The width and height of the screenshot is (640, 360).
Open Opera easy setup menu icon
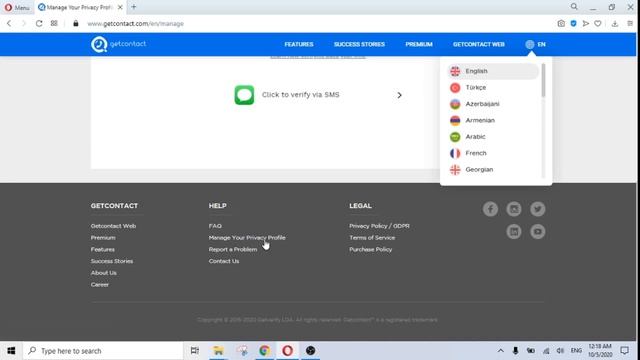(630, 24)
